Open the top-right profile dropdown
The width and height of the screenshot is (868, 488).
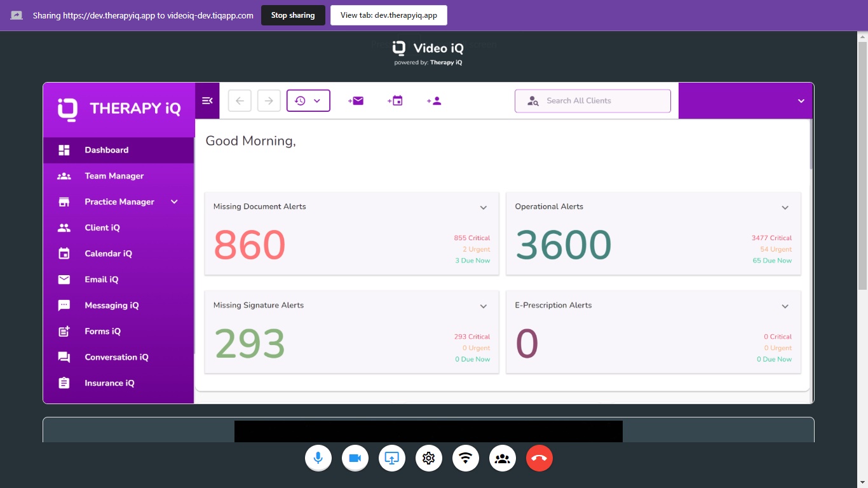pyautogui.click(x=799, y=100)
